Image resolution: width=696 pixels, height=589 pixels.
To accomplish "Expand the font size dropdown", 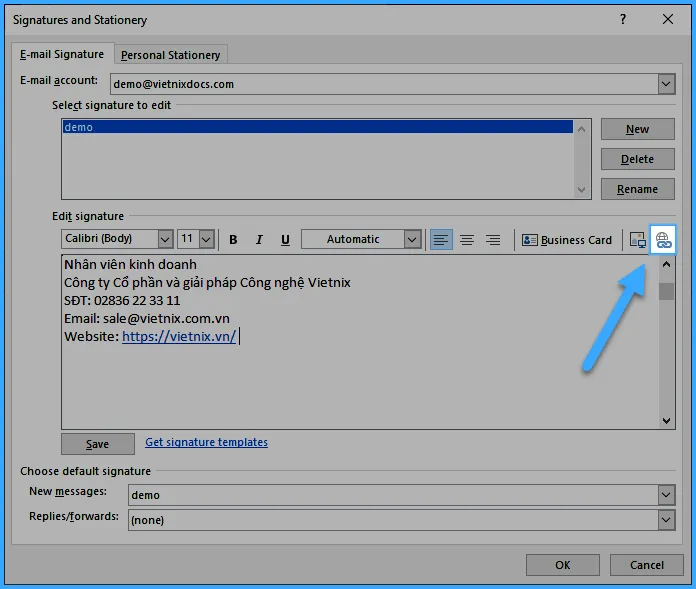I will (206, 239).
